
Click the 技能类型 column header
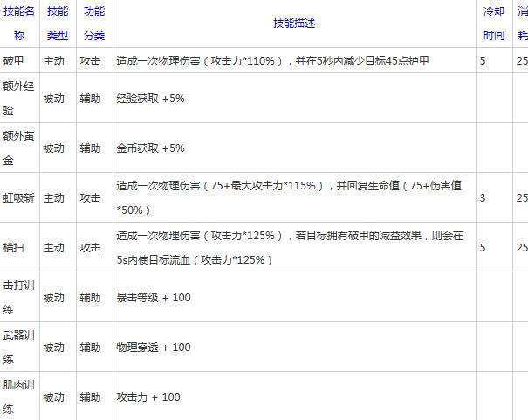58,24
